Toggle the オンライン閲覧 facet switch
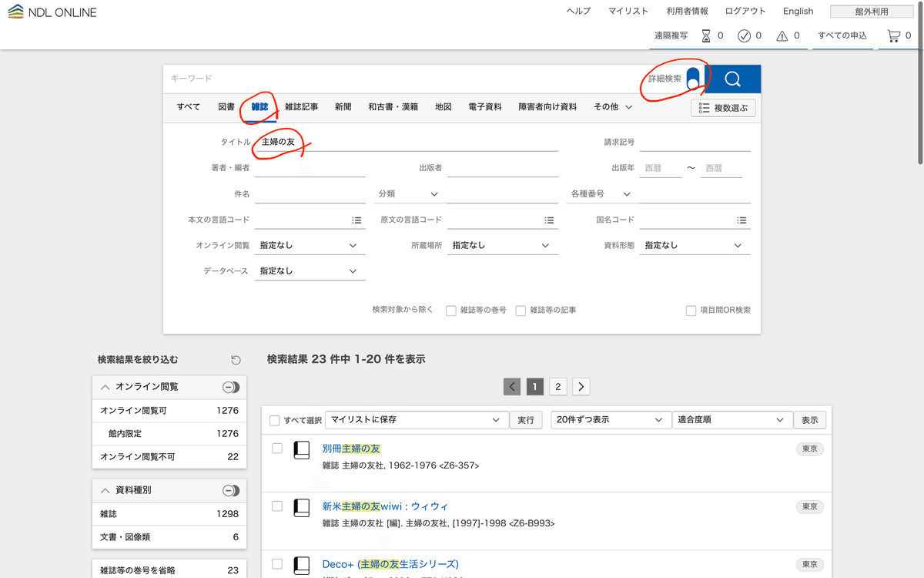This screenshot has width=924, height=578. 231,387
